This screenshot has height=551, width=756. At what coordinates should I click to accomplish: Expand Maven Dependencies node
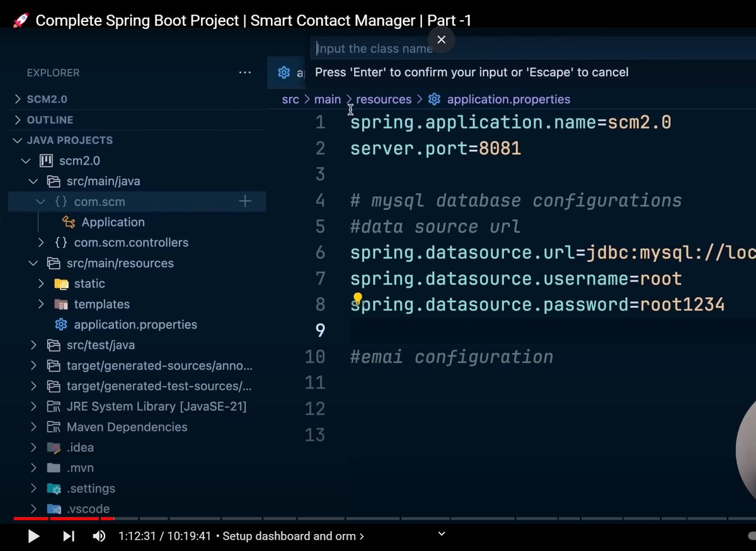(33, 427)
